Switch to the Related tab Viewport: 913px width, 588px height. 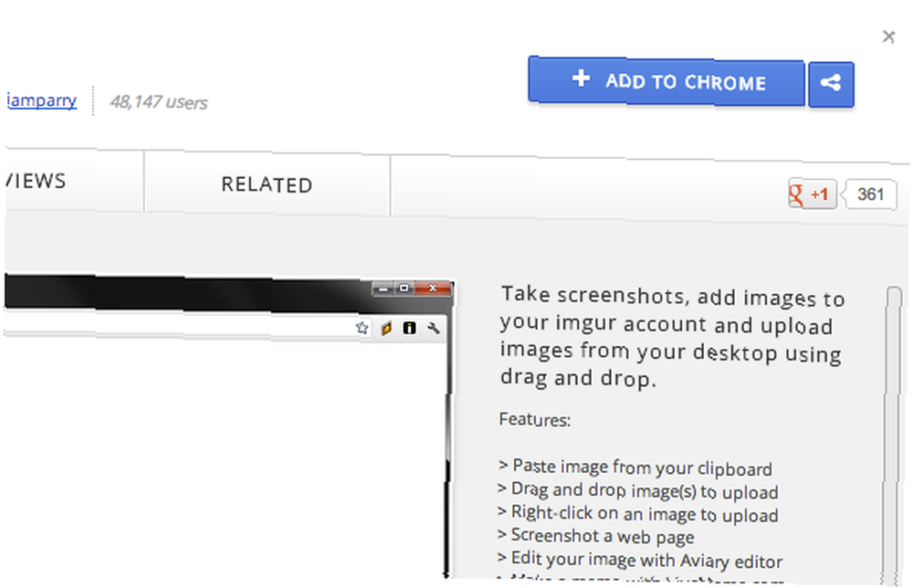[267, 184]
